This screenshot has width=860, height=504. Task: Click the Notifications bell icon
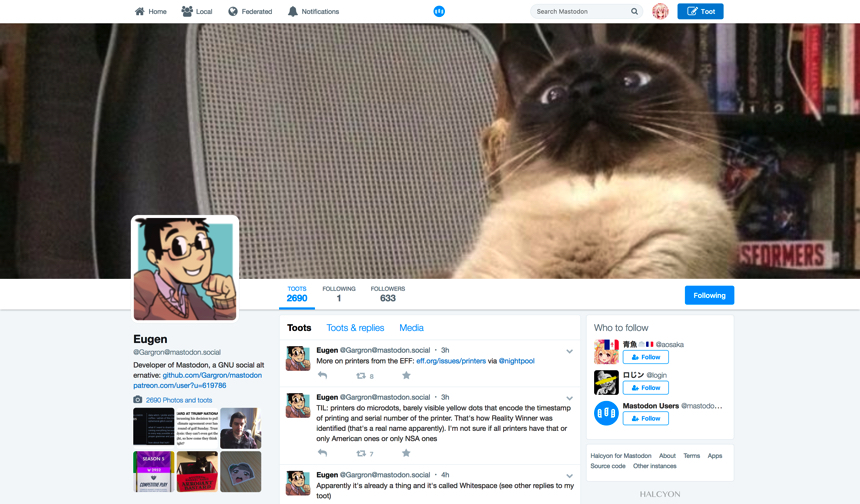click(x=293, y=12)
